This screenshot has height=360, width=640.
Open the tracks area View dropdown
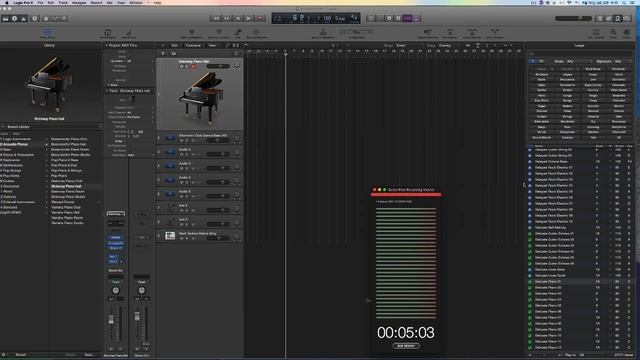click(x=213, y=45)
